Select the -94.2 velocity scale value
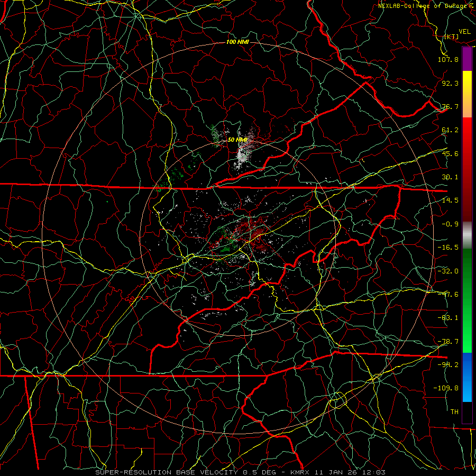This screenshot has width=476, height=476. [x=448, y=365]
